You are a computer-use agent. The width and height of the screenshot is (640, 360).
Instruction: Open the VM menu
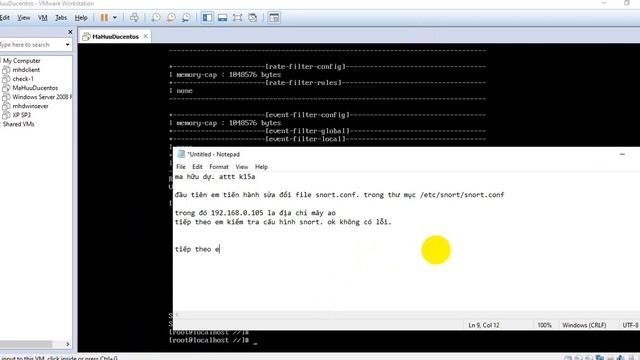point(42,18)
